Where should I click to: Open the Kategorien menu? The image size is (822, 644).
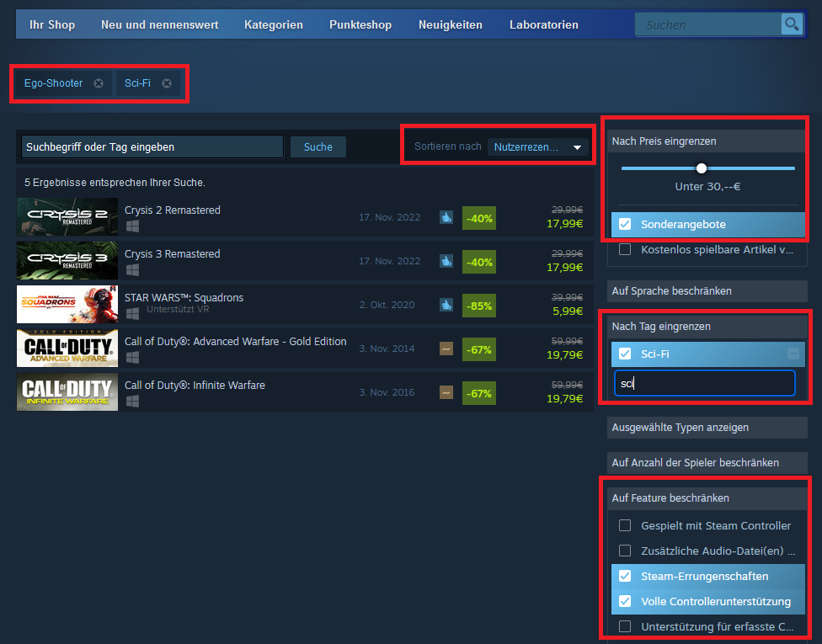tap(274, 24)
